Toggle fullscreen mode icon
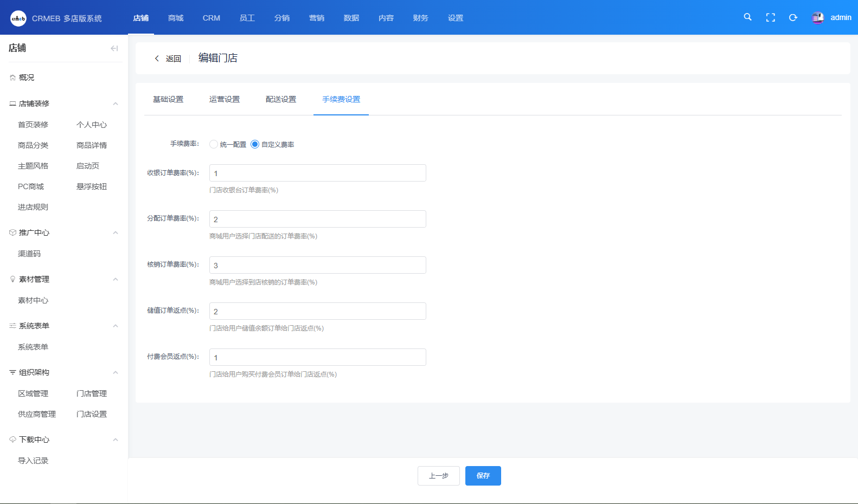Screen dimensions: 858x504 point(770,17)
